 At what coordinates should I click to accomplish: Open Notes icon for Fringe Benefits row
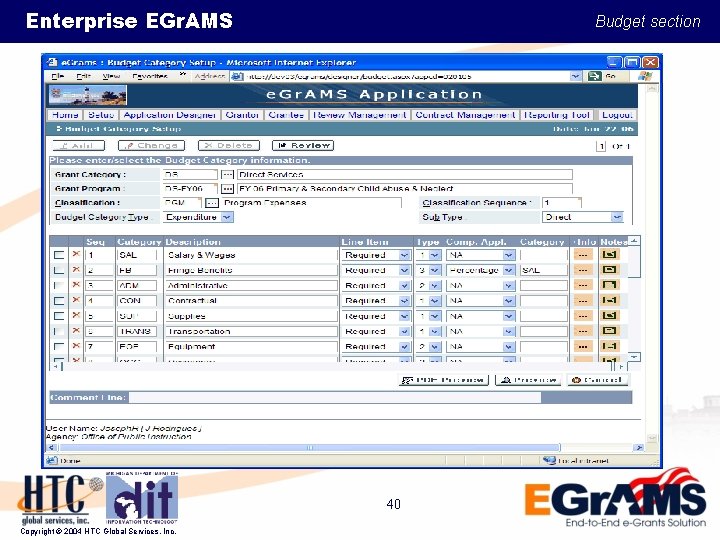point(609,270)
